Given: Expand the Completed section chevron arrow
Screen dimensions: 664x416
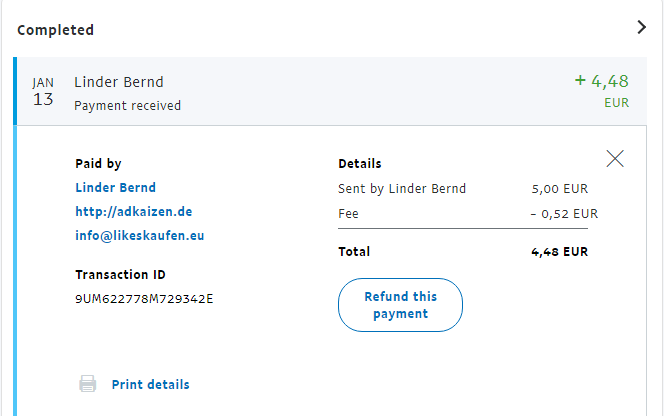Looking at the screenshot, I should pos(642,28).
